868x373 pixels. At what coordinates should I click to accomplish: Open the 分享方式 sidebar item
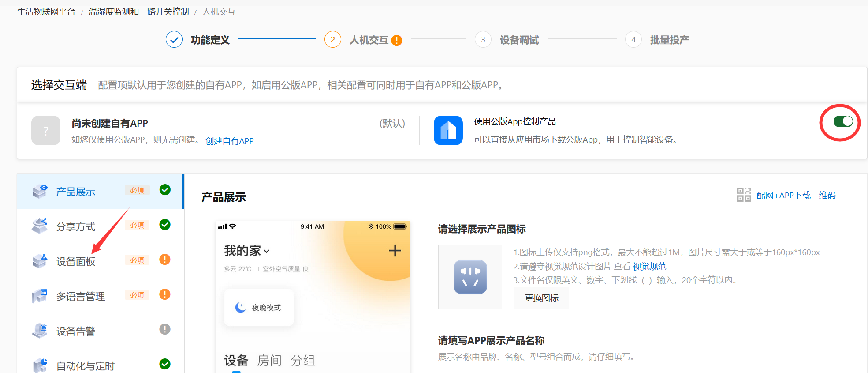coord(75,227)
